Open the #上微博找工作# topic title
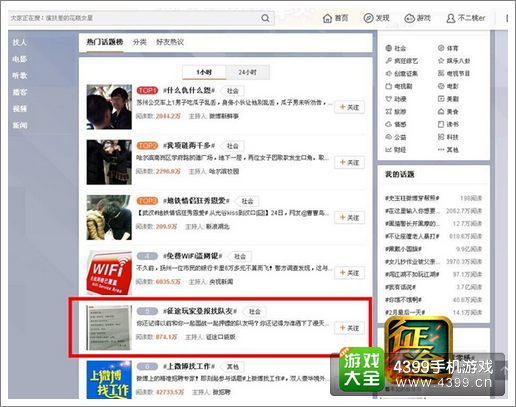Screen dimensions: 516x407 click(189, 366)
